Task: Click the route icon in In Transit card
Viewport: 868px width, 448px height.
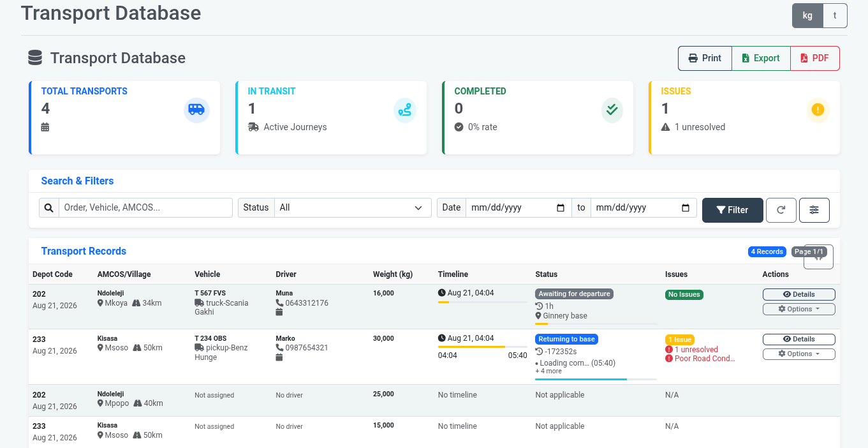Action: 405,110
